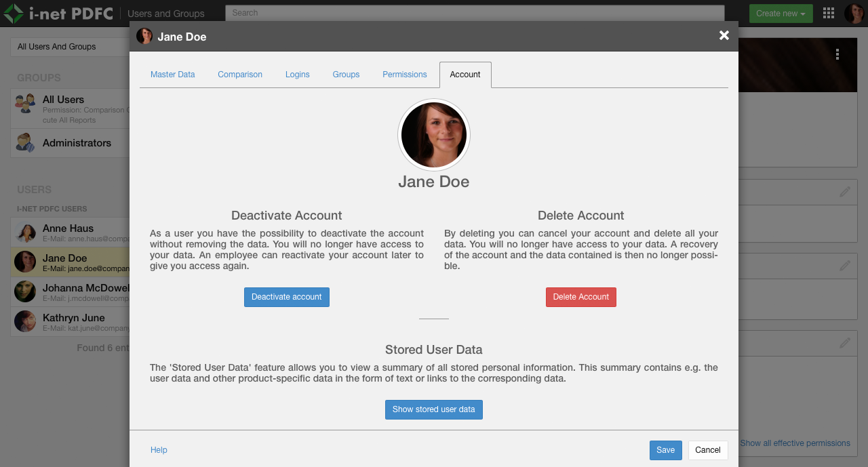The width and height of the screenshot is (868, 467).
Task: Click the Jane Doe avatar in dialog header
Action: [144, 36]
